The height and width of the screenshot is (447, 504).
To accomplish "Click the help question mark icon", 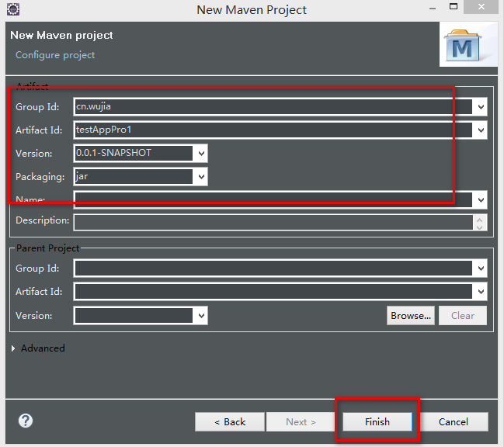I will 26,421.
